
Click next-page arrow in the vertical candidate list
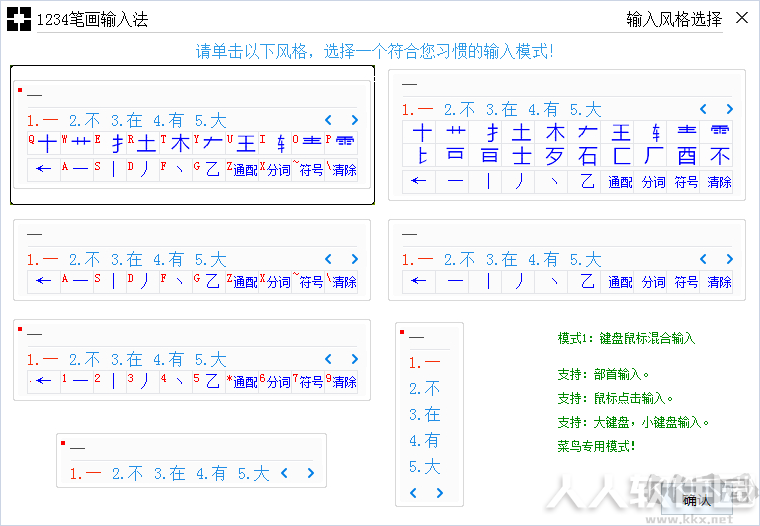click(440, 493)
